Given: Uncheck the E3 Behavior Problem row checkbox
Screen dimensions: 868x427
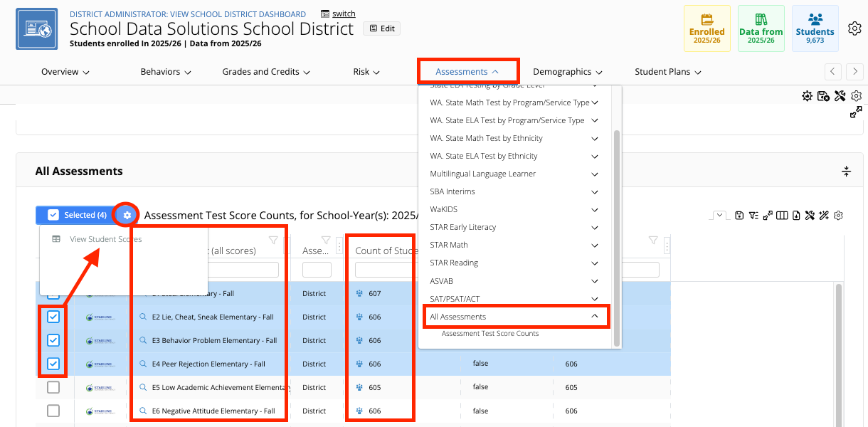Looking at the screenshot, I should tap(53, 341).
